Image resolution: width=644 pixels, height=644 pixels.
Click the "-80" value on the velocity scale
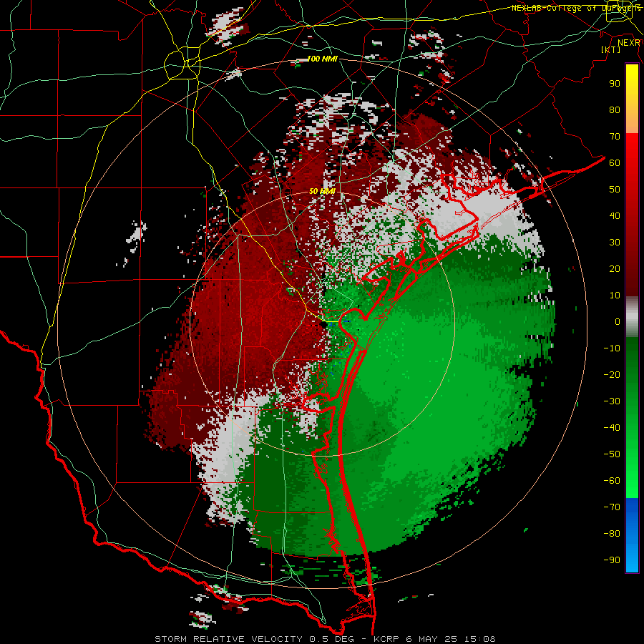612,534
